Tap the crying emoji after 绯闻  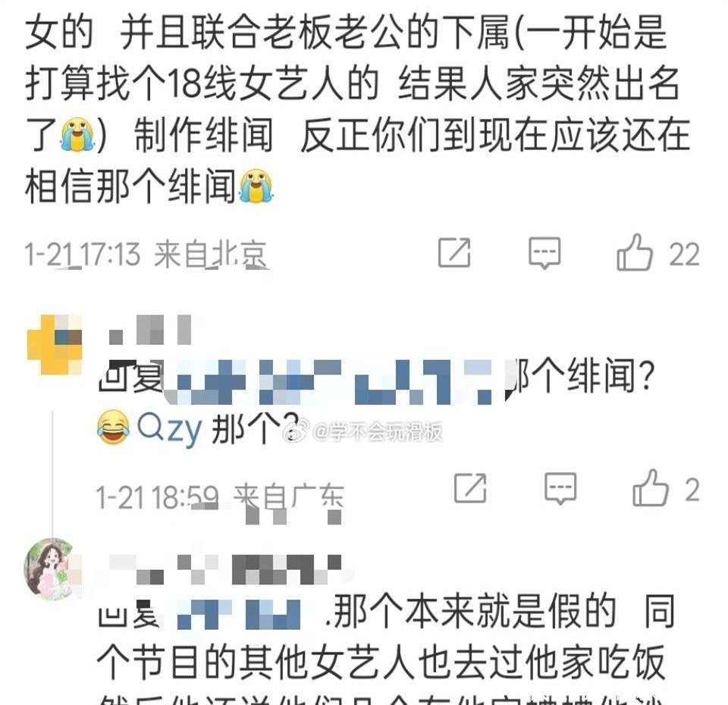pyautogui.click(x=256, y=186)
